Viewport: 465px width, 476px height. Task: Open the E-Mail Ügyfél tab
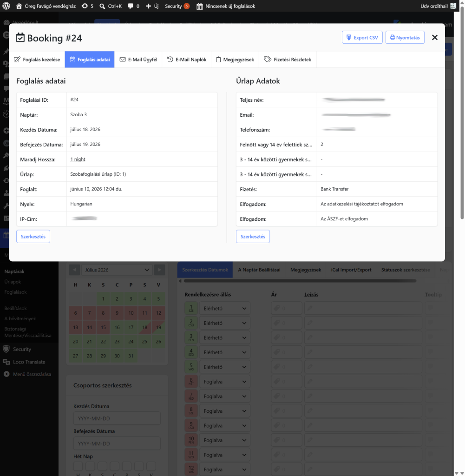pos(138,59)
